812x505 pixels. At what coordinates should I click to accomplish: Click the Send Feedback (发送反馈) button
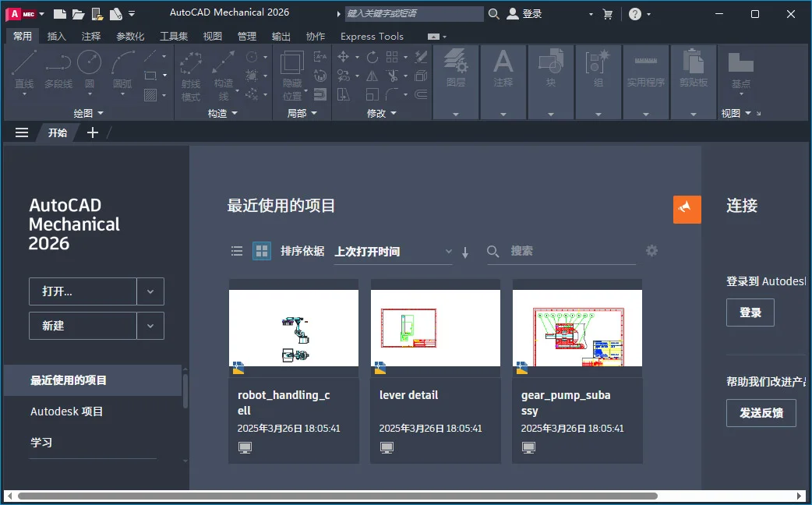pyautogui.click(x=761, y=413)
